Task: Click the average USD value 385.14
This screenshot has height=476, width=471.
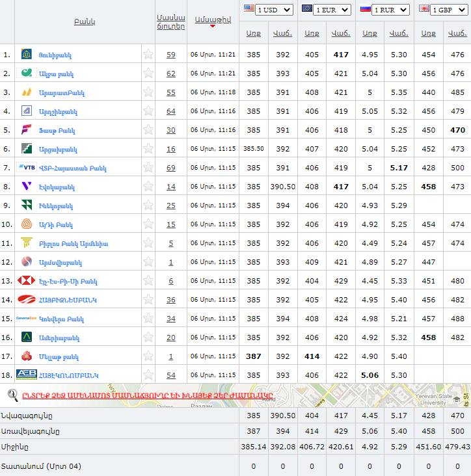Action: tap(254, 447)
